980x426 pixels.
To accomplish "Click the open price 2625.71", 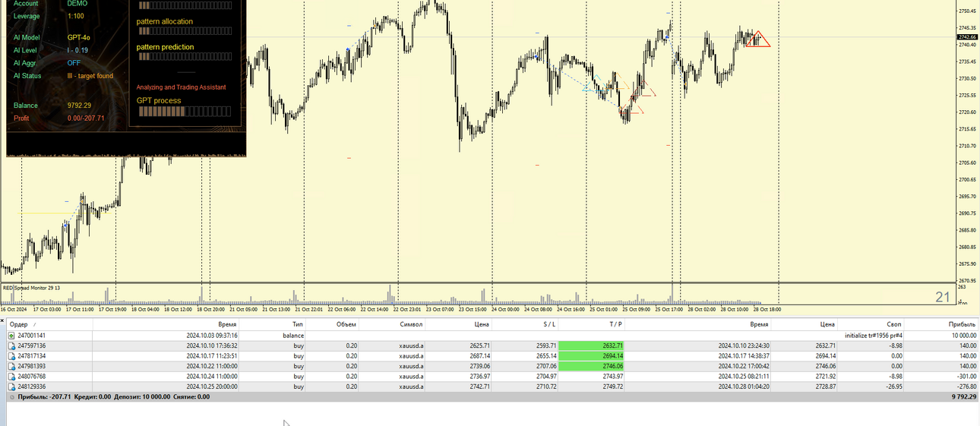I will 479,346.
